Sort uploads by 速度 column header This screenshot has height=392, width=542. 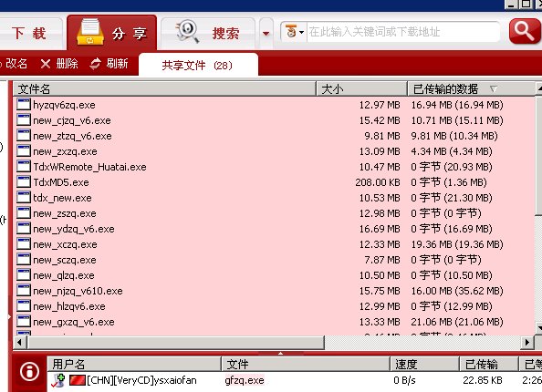424,364
